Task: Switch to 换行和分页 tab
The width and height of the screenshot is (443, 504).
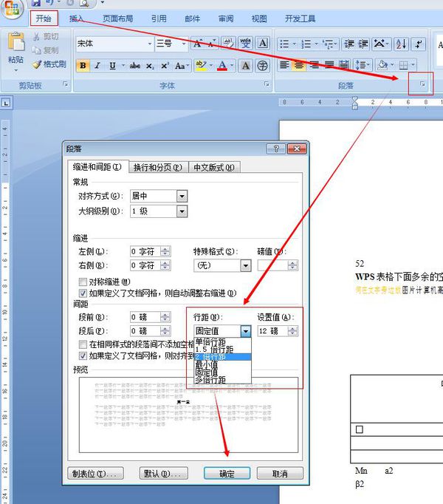Action: [158, 168]
